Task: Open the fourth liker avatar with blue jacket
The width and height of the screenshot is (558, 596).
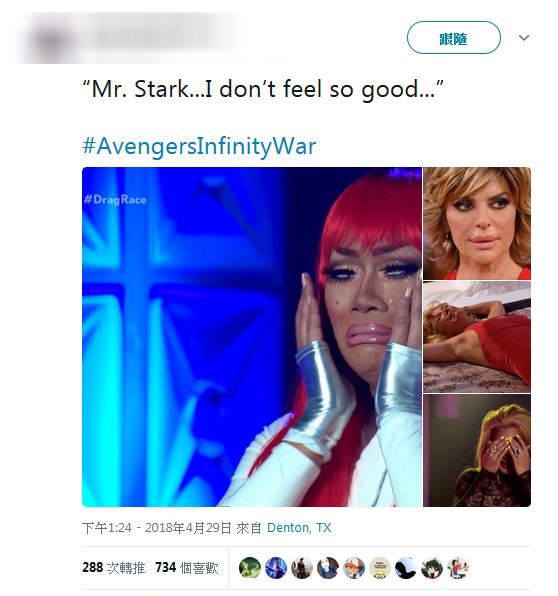Action: (x=328, y=568)
